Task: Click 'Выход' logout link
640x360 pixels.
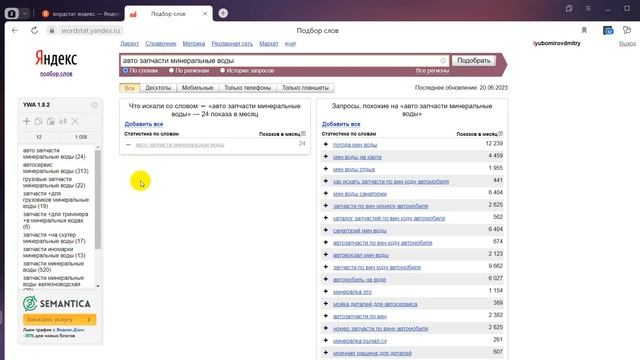Action: (x=627, y=43)
